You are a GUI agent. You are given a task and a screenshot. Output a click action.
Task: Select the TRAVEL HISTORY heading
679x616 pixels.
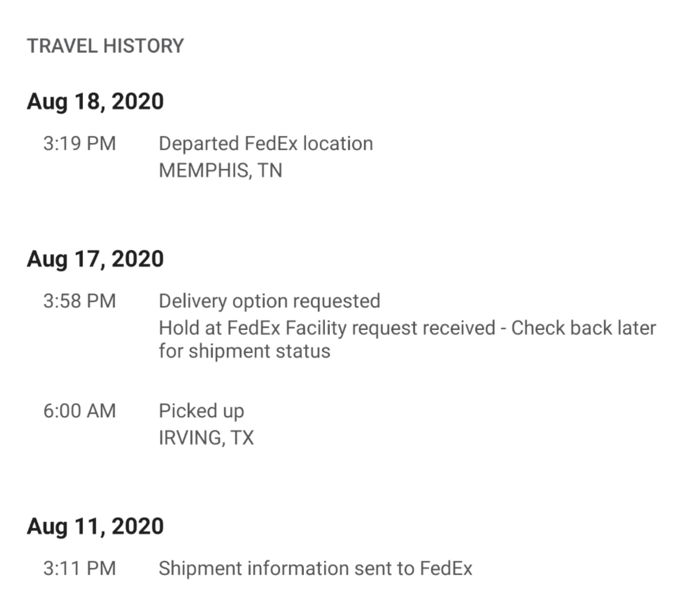105,46
